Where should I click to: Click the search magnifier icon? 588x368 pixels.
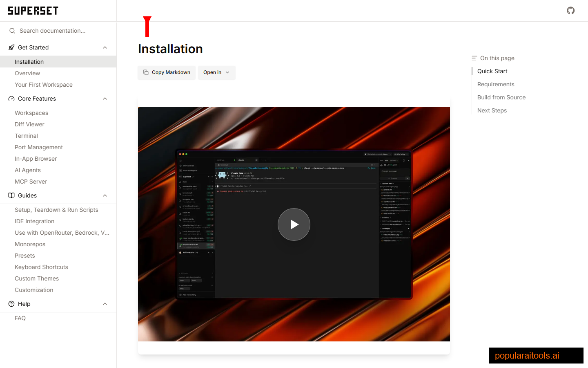(x=12, y=31)
